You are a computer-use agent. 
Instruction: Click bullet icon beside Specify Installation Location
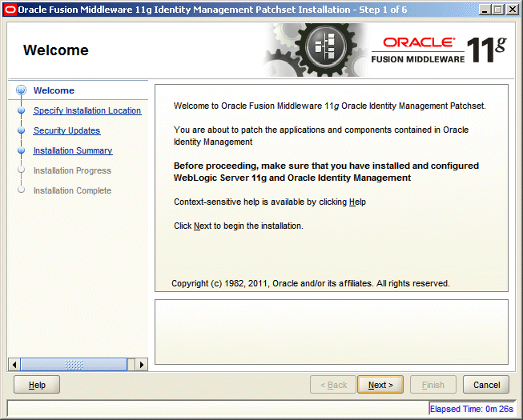(x=21, y=110)
